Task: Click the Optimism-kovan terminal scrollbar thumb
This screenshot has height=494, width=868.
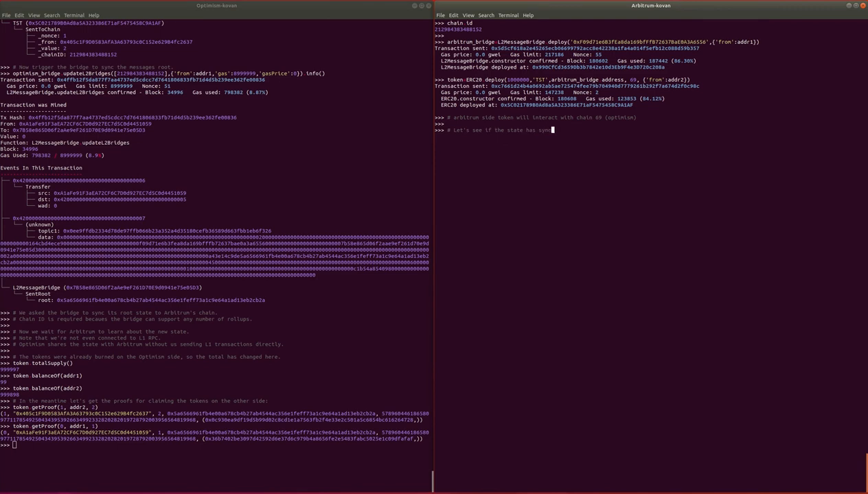Action: click(x=432, y=481)
